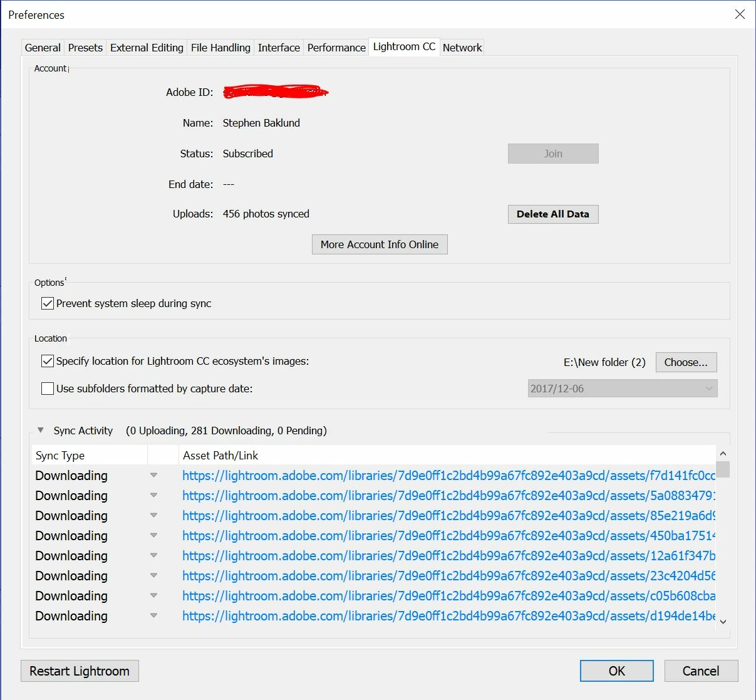Viewport: 756px width, 700px height.
Task: Open dropdown arrow for d194de14b asset row
Action: pyautogui.click(x=153, y=616)
